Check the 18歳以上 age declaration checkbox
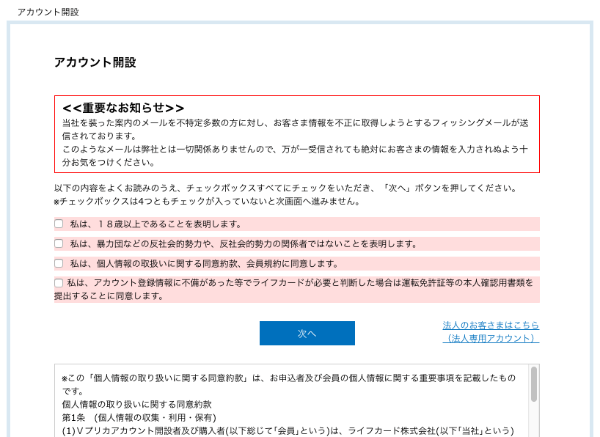The width and height of the screenshot is (600, 437). click(59, 223)
